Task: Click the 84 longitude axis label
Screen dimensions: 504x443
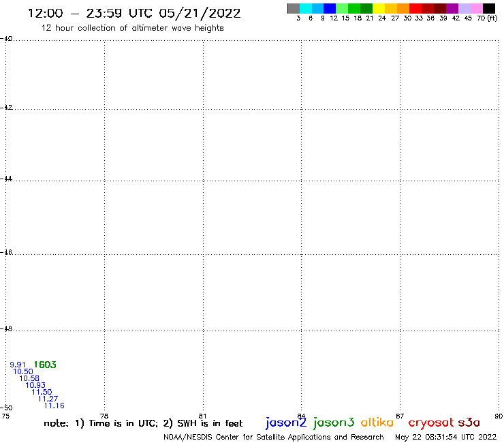Action: click(x=301, y=416)
